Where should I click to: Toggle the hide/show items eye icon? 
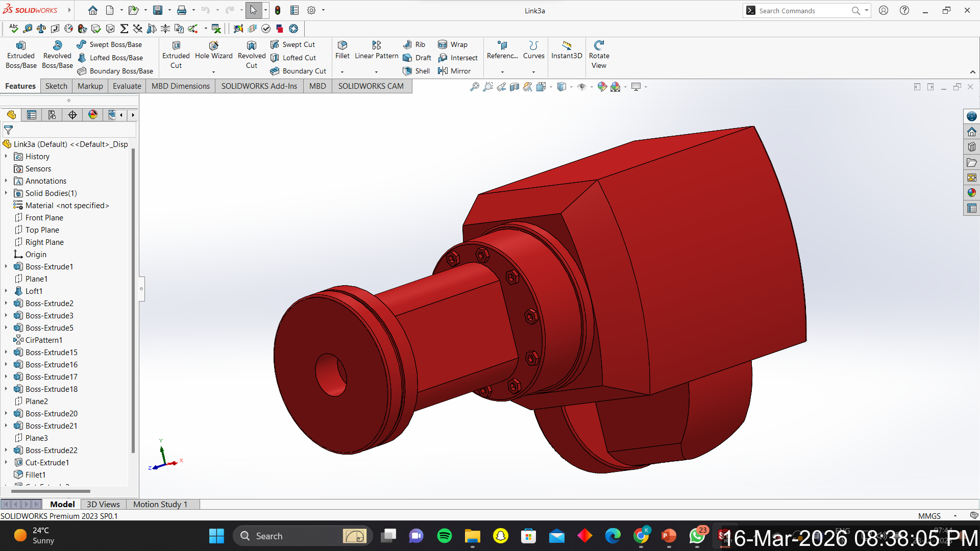(581, 87)
